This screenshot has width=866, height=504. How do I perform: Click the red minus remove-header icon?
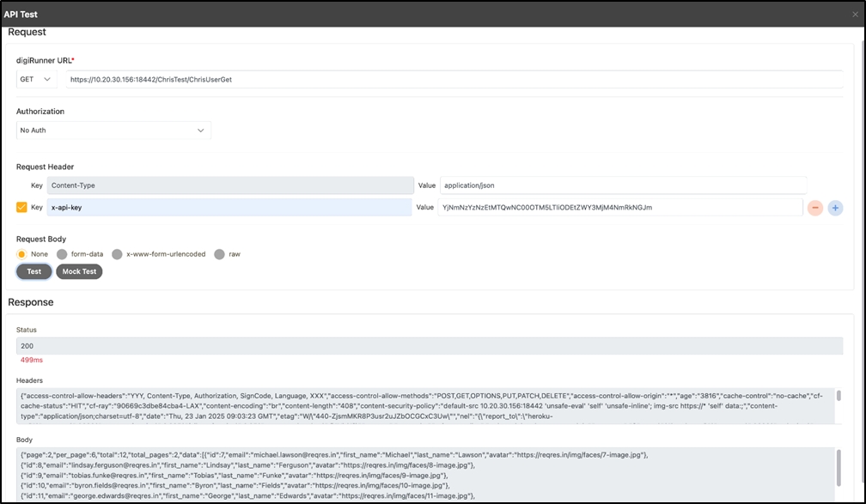coord(814,208)
